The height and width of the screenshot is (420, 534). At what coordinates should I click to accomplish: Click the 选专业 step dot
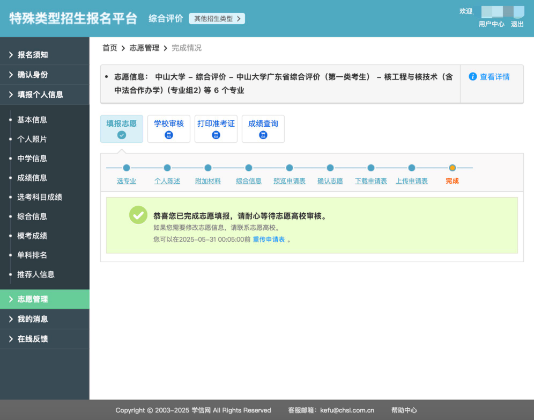coord(126,168)
